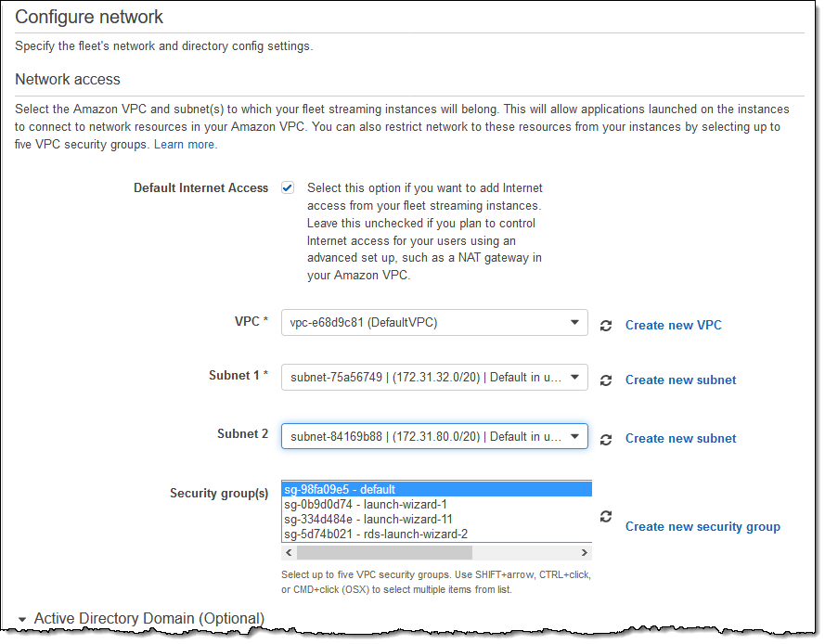Click the Create new VPC link
The width and height of the screenshot is (825, 644).
[x=673, y=326]
